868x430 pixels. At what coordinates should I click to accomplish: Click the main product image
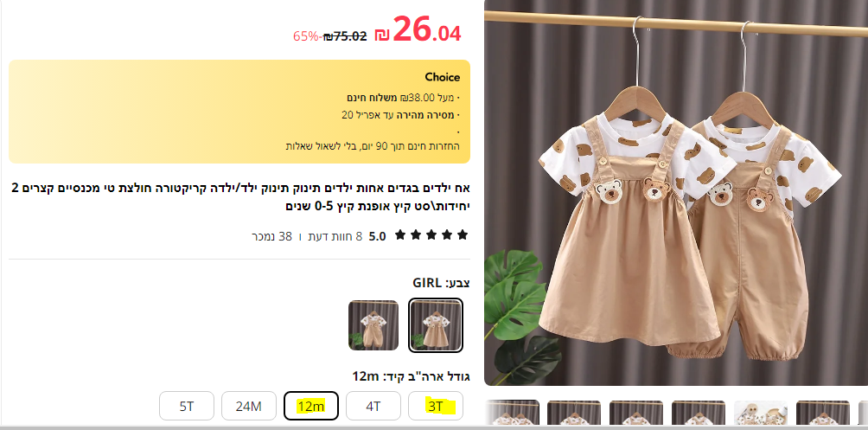pos(676,192)
